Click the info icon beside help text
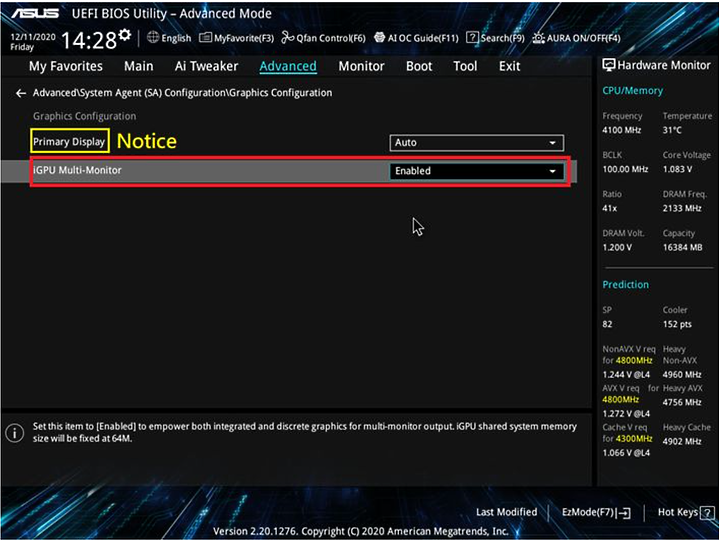 click(15, 433)
